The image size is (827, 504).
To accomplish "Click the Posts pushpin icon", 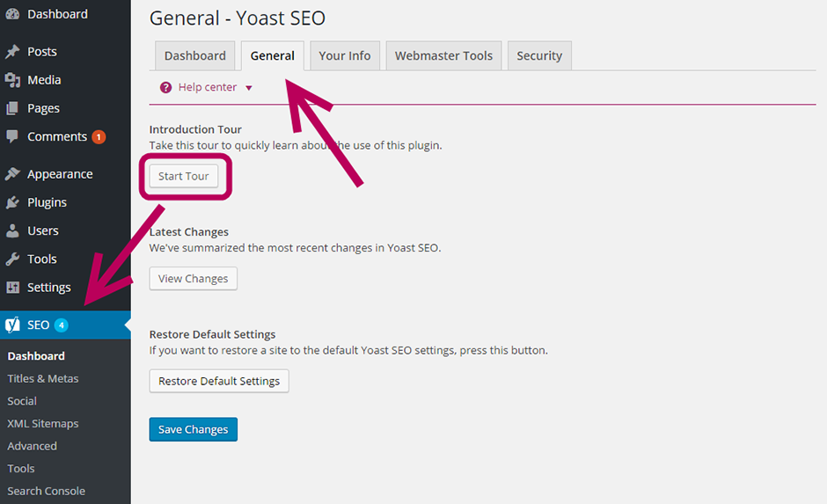I will pos(12,52).
